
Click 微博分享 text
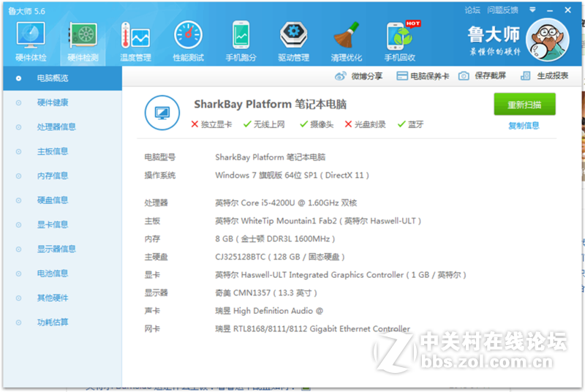pos(367,76)
